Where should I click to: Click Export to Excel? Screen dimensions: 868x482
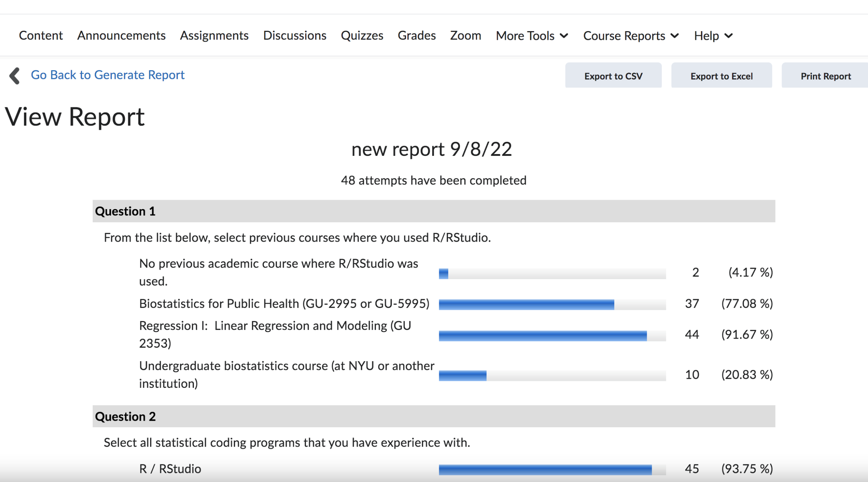pos(722,75)
